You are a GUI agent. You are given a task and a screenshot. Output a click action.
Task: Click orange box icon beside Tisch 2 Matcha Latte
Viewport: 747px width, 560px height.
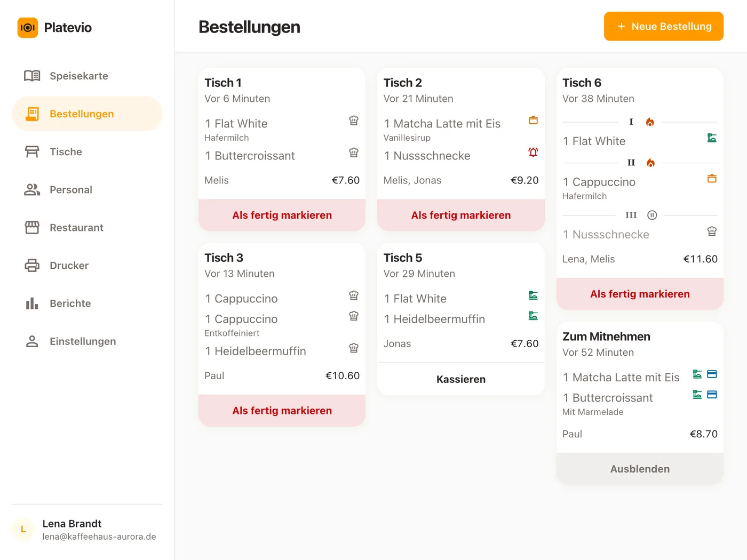click(x=533, y=120)
